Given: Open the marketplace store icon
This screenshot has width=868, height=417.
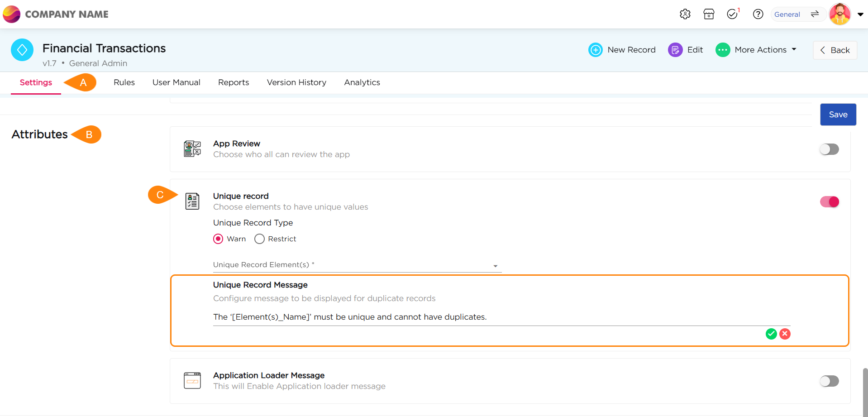Looking at the screenshot, I should [x=709, y=14].
